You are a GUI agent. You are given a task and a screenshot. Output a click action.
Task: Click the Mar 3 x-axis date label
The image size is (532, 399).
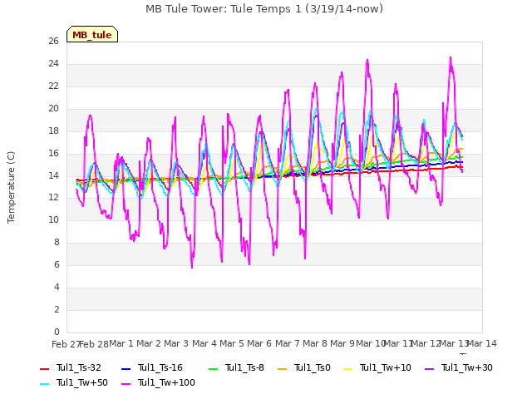click(x=176, y=343)
